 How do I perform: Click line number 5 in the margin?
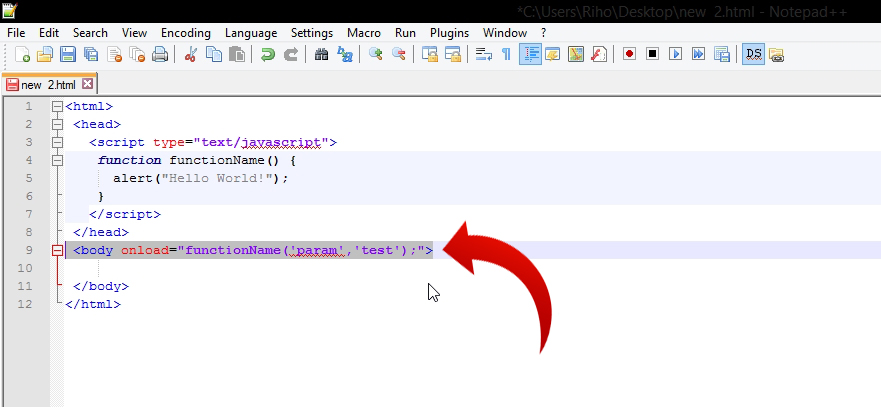pos(29,178)
